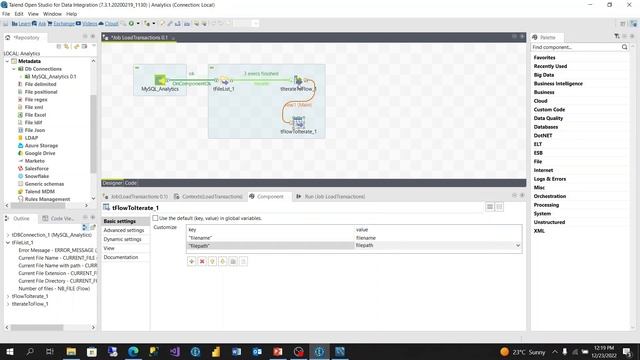Collapse the Metadata tree node
The width and height of the screenshot is (640, 360).
[7, 61]
